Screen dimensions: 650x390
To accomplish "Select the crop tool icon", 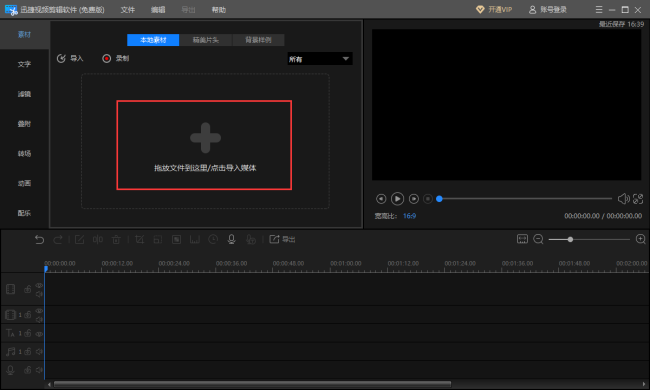I will coord(140,240).
